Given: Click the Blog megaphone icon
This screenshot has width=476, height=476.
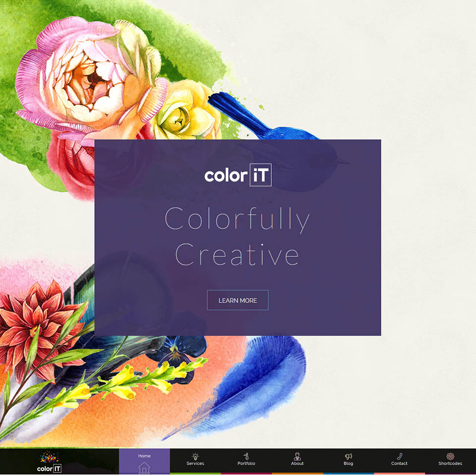Looking at the screenshot, I should [x=348, y=456].
